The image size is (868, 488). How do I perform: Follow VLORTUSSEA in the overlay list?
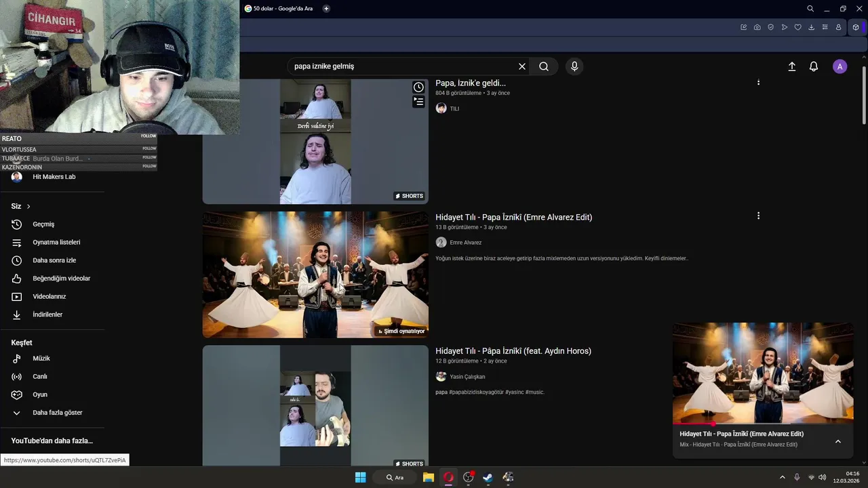click(x=149, y=148)
